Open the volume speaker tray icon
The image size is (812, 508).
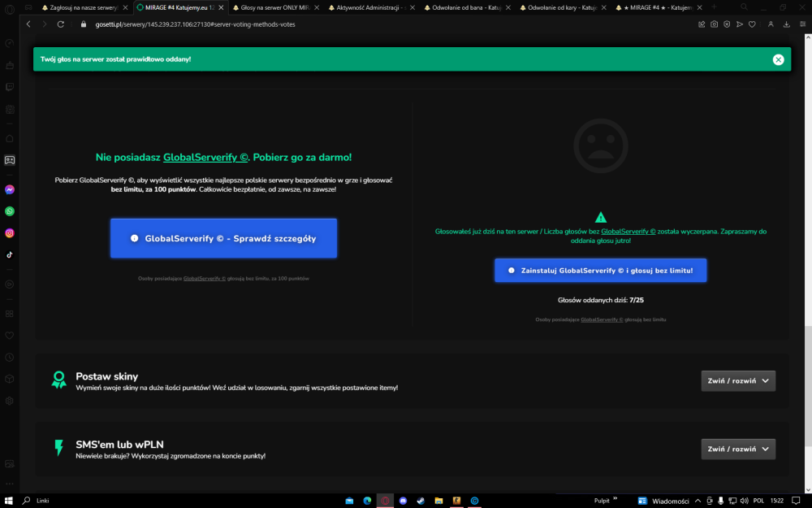point(745,501)
